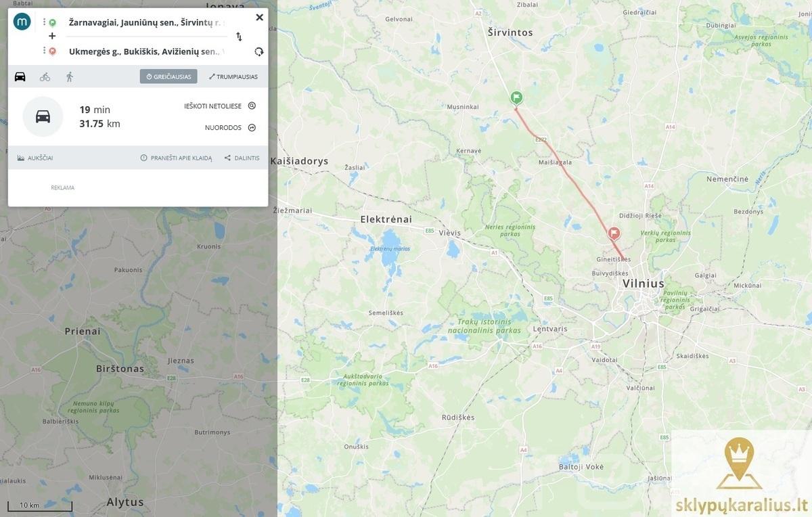This screenshot has width=812, height=517.
Task: Edit the Ukmergės g. destination field
Action: 148,51
